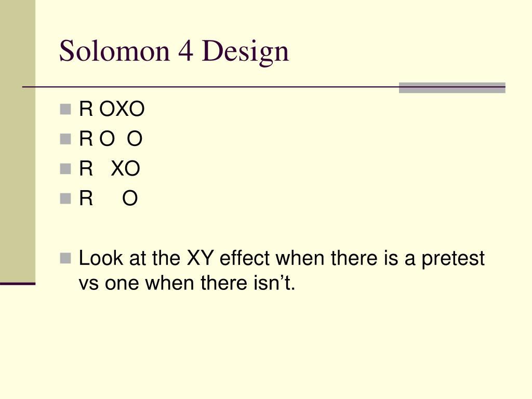
Task: Click the Solomon 4 Design title
Action: (174, 51)
